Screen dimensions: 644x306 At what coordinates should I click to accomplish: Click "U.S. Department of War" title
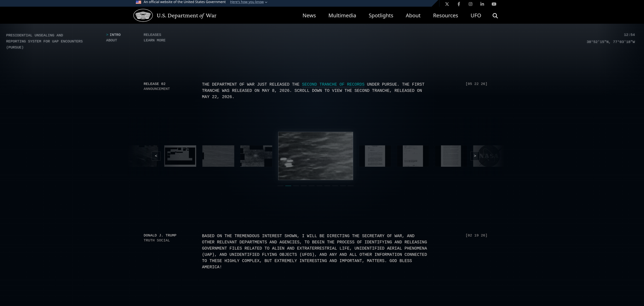(x=186, y=15)
